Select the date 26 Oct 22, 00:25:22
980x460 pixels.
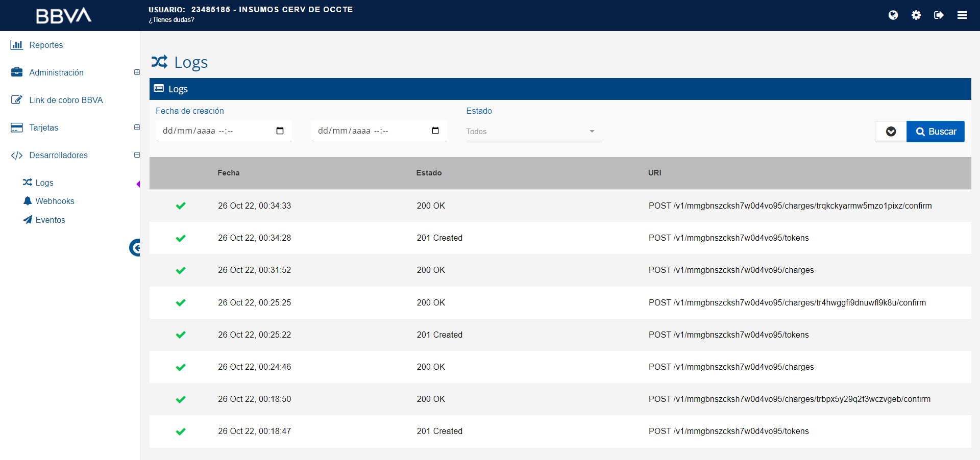(x=254, y=335)
